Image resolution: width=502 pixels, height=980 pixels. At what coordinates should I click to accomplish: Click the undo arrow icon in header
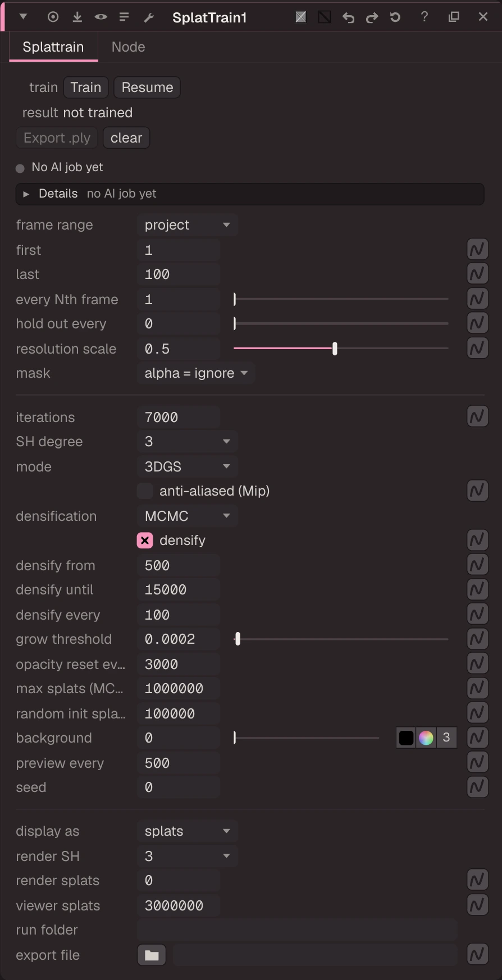[348, 17]
